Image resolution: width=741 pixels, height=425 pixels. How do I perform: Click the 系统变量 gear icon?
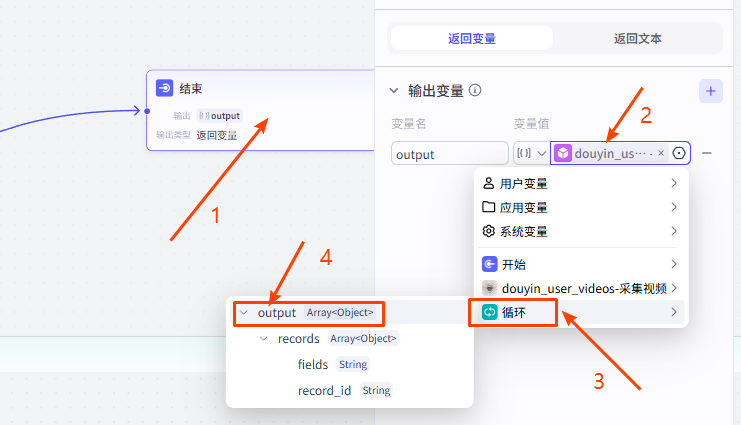click(x=488, y=231)
